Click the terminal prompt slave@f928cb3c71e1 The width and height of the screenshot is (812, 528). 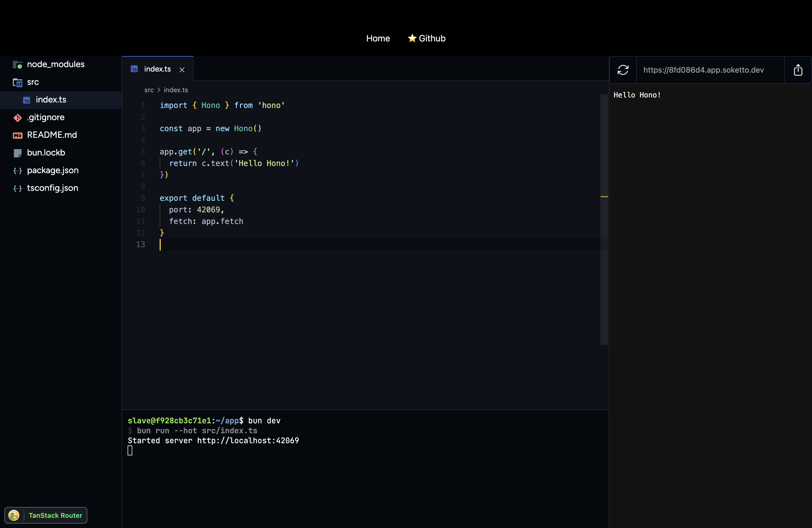pos(169,421)
